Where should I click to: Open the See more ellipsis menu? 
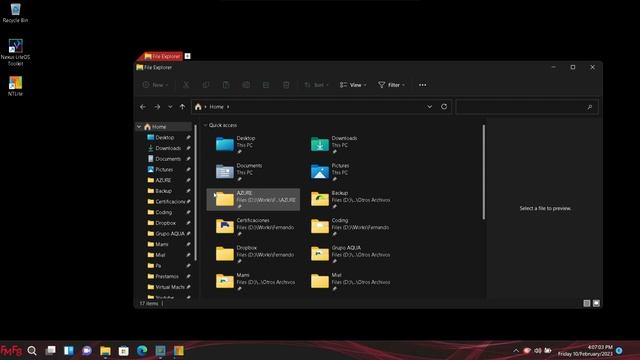point(422,85)
